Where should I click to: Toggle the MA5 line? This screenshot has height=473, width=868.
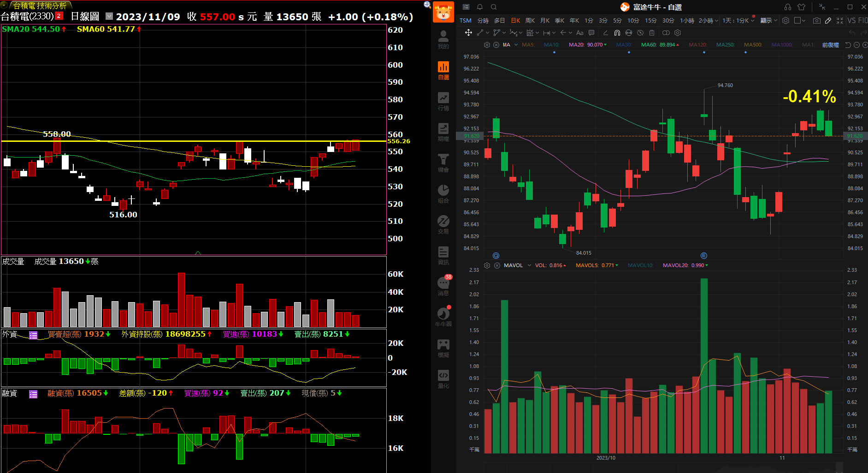tap(528, 45)
